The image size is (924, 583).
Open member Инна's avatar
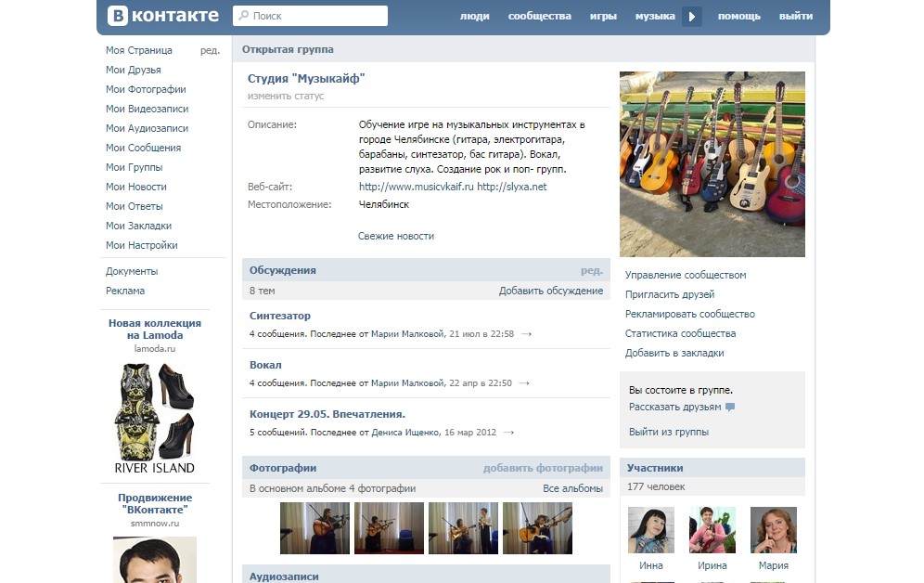point(651,530)
